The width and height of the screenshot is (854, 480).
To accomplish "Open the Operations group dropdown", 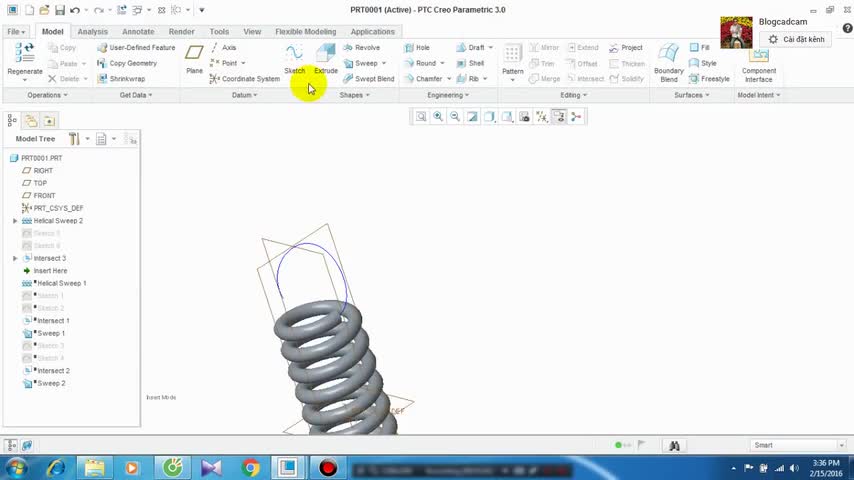I will pos(47,95).
